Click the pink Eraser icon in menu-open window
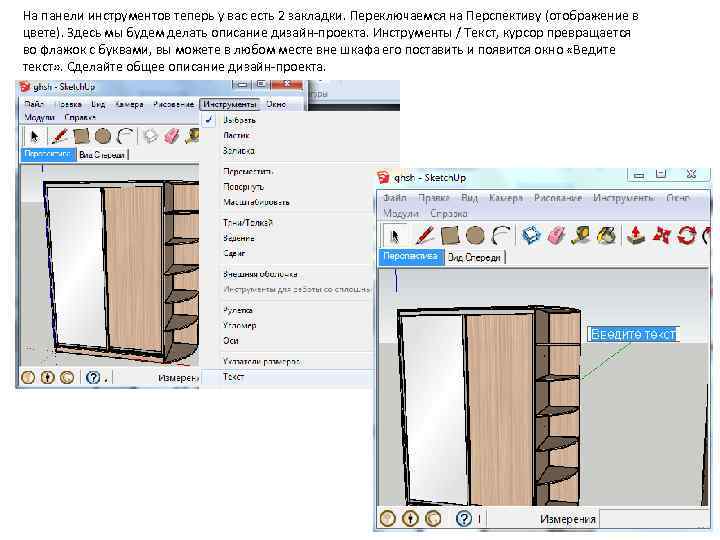 [171, 136]
